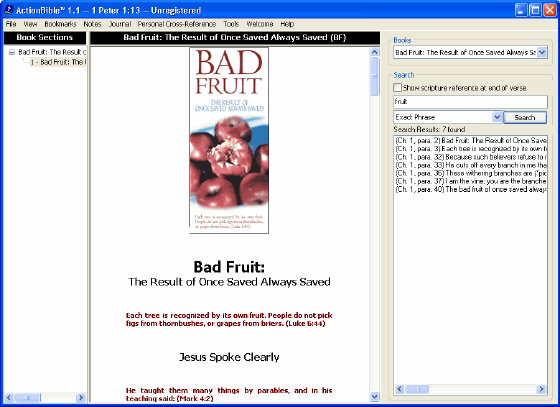The width and height of the screenshot is (560, 407).
Task: Open the Personal Cross-Reference menu
Action: pyautogui.click(x=177, y=24)
